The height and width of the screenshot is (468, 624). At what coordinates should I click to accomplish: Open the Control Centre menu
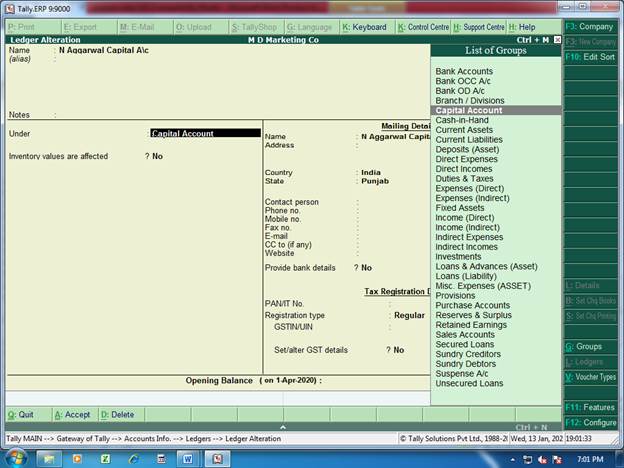[x=423, y=27]
